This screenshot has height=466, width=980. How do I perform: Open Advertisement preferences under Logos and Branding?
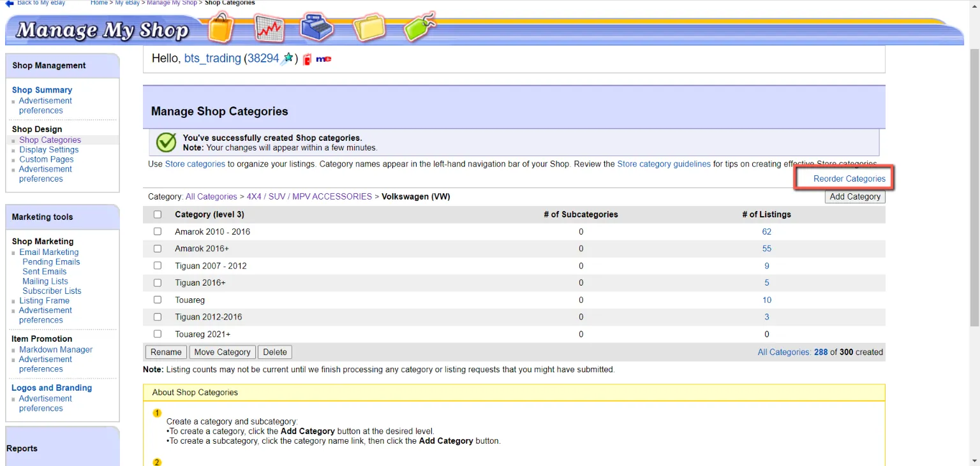(x=45, y=404)
